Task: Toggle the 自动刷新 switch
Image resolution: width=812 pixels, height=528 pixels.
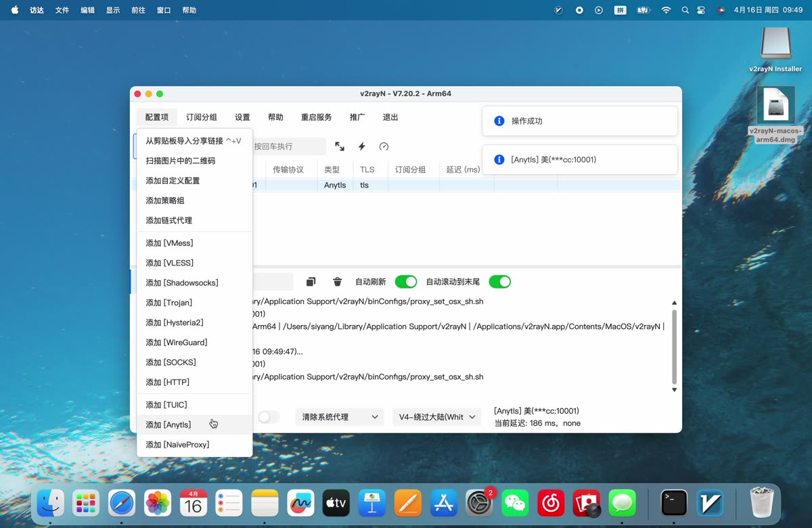Action: point(406,282)
